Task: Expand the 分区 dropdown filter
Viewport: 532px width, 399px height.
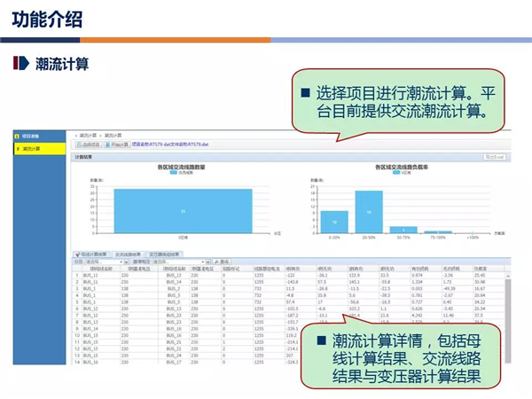Action: (x=106, y=262)
